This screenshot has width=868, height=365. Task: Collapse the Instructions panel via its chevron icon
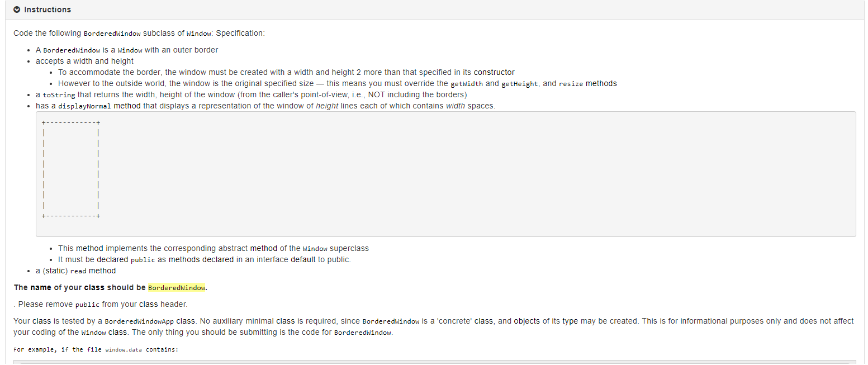pyautogui.click(x=16, y=10)
